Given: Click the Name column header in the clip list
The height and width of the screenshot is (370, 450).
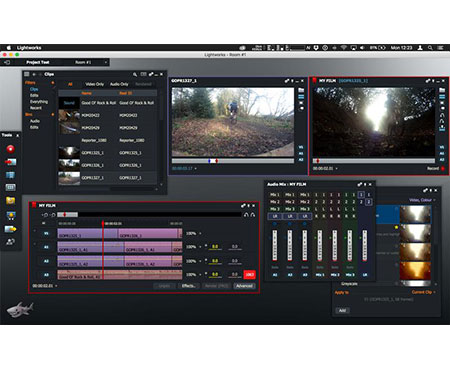Looking at the screenshot, I should pyautogui.click(x=87, y=93).
